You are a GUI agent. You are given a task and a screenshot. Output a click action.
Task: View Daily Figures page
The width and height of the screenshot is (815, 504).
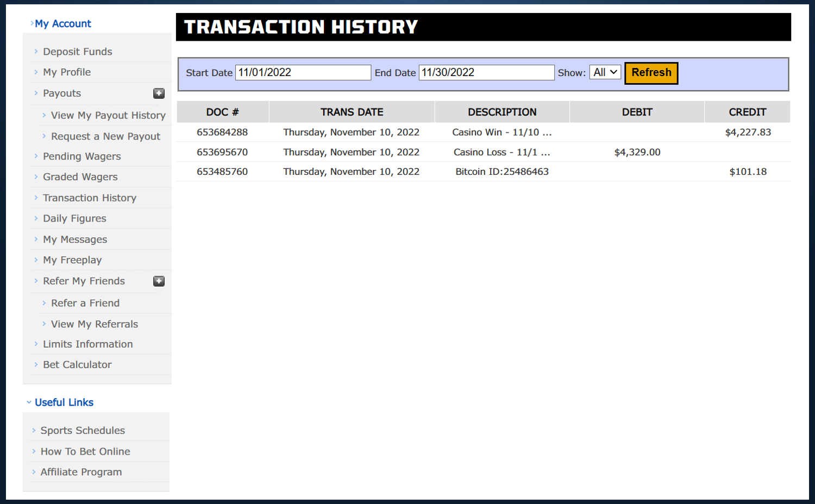tap(74, 218)
